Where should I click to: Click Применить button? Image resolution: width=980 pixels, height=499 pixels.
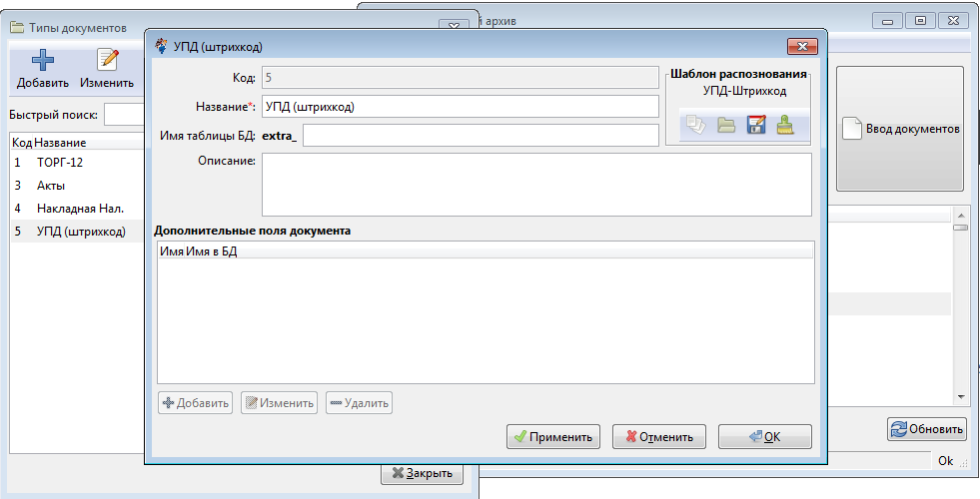[553, 436]
